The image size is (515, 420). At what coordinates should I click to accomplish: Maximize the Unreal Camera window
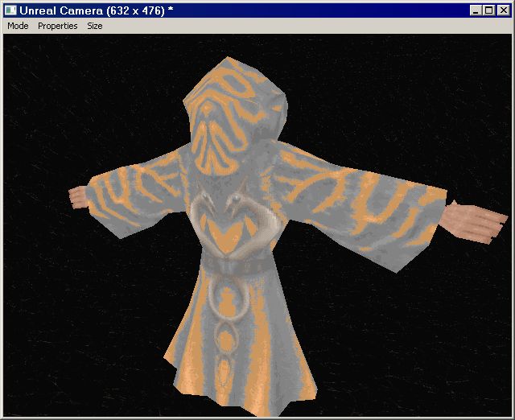pyautogui.click(x=488, y=10)
